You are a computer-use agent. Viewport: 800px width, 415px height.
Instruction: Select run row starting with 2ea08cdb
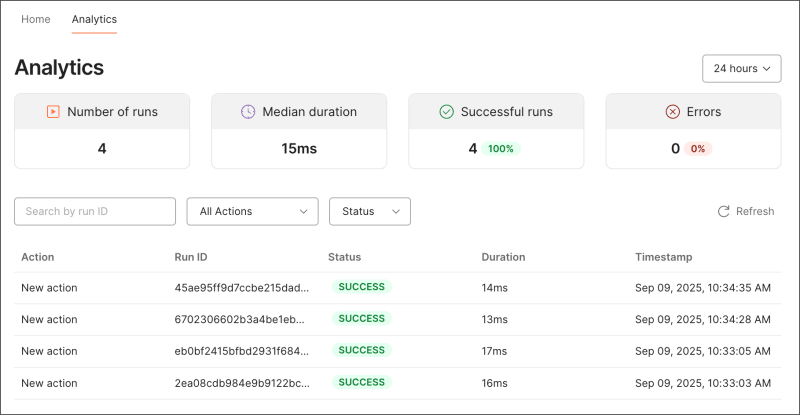click(239, 383)
